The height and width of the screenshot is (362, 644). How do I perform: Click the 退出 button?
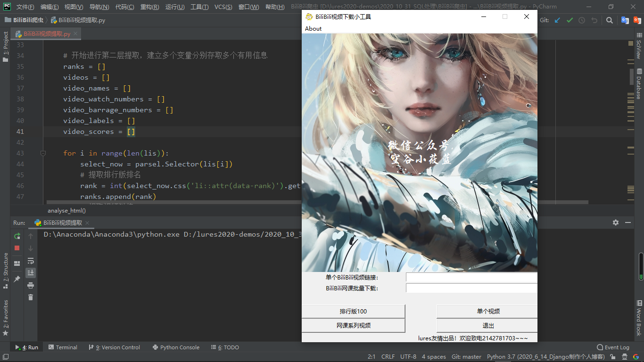pyautogui.click(x=487, y=325)
